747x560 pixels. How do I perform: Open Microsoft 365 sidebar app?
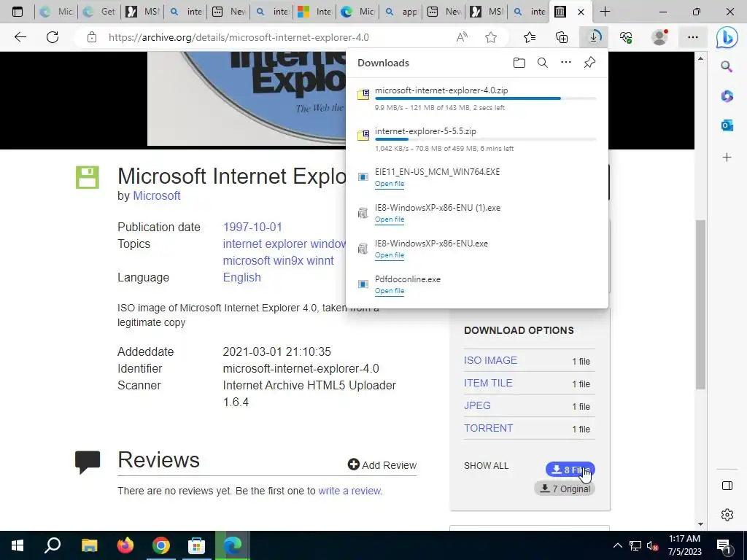(x=727, y=96)
